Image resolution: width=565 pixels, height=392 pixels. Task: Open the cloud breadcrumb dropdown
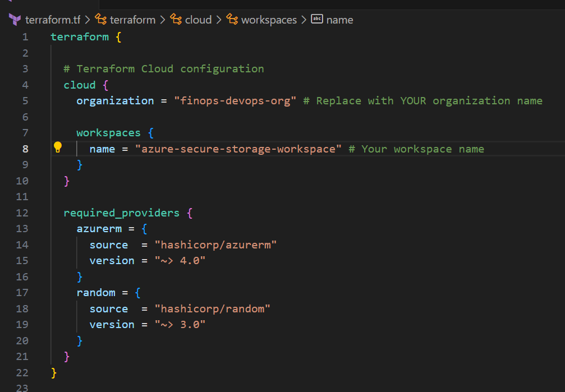(198, 20)
